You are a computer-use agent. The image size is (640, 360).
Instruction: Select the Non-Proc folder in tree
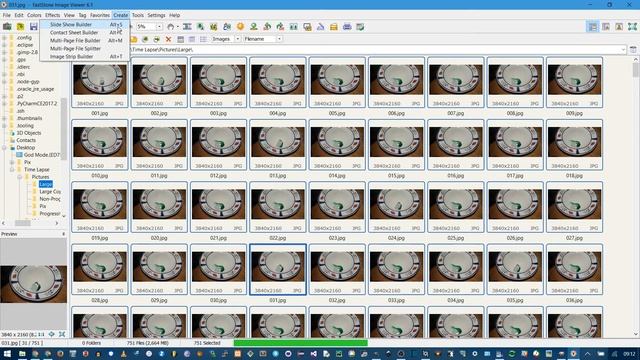click(50, 199)
